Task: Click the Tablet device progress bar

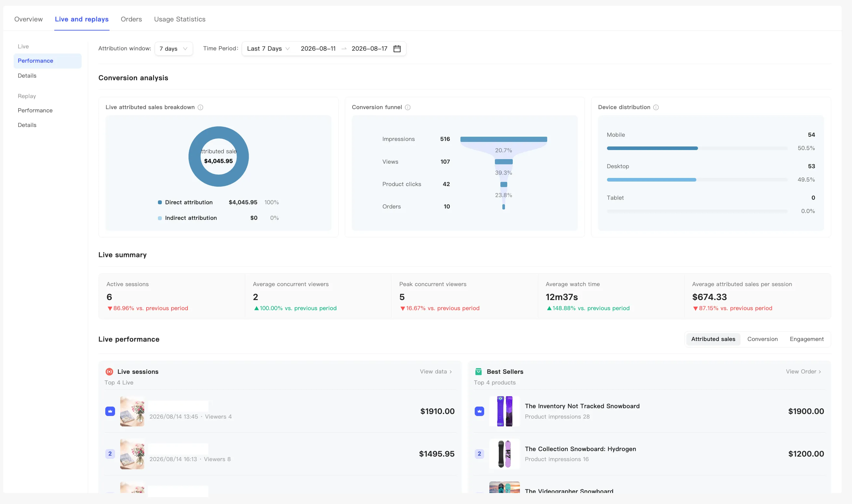Action: point(697,211)
